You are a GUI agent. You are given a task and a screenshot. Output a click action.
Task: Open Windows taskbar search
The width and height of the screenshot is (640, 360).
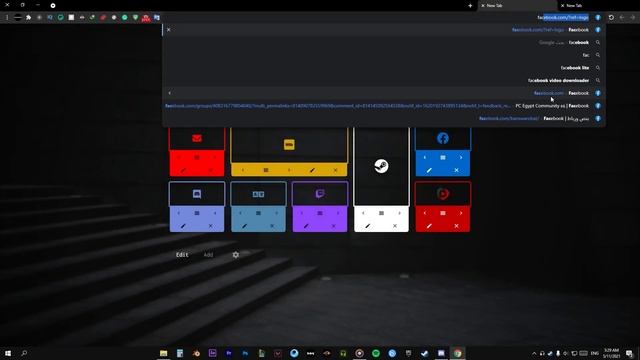pyautogui.click(x=24, y=353)
